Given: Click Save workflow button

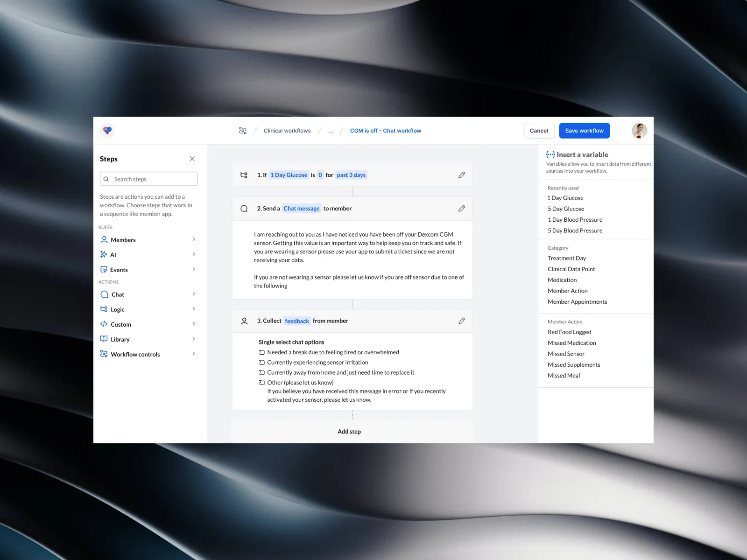Looking at the screenshot, I should click(585, 131).
